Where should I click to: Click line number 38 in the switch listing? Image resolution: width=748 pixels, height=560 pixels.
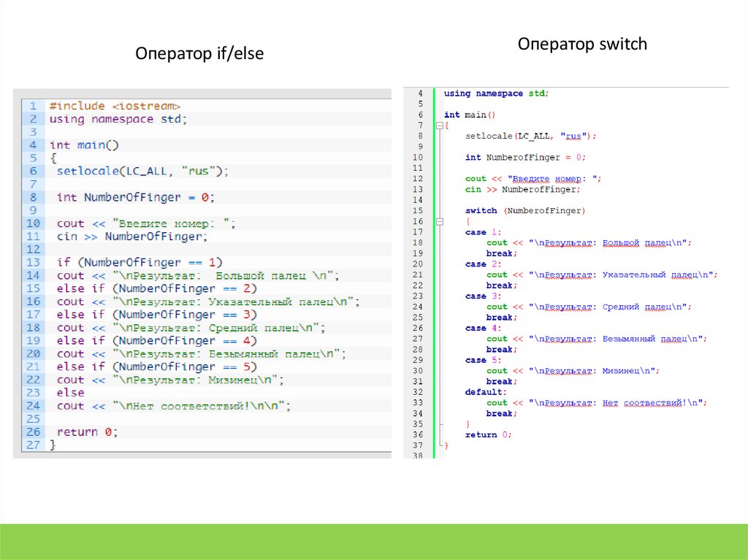(x=418, y=456)
